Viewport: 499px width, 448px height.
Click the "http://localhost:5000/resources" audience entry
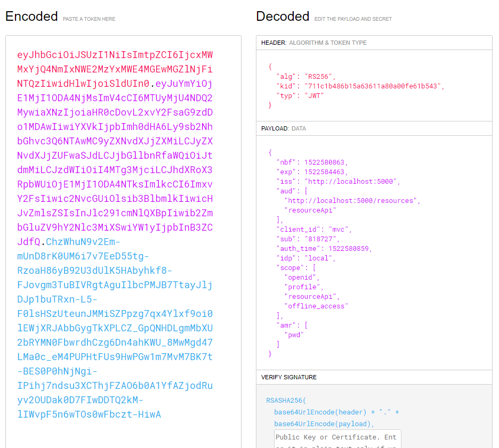pos(352,200)
